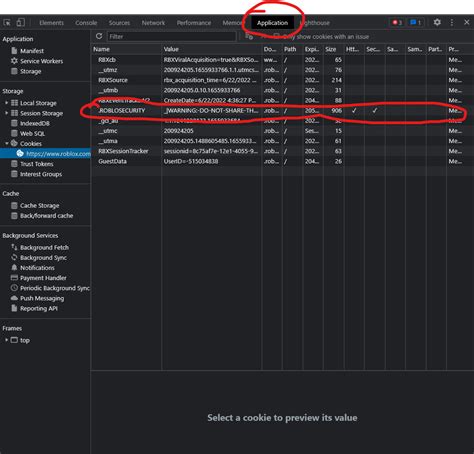Toggle only show cookies with an issue

pyautogui.click(x=276, y=36)
